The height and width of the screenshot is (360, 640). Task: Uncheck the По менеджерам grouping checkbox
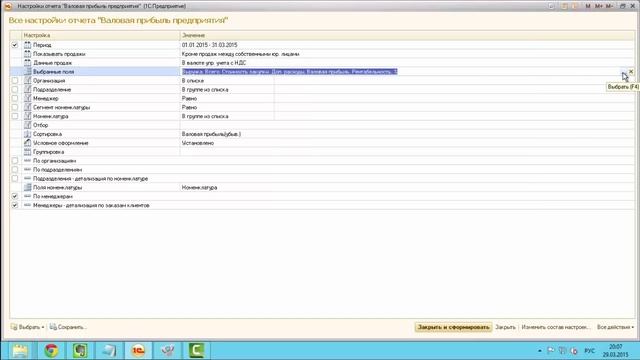(x=15, y=196)
